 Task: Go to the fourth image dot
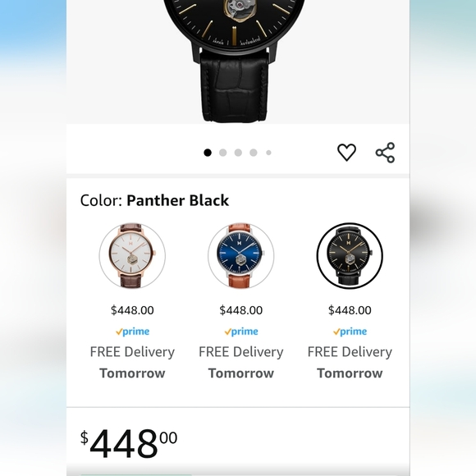[x=254, y=153]
